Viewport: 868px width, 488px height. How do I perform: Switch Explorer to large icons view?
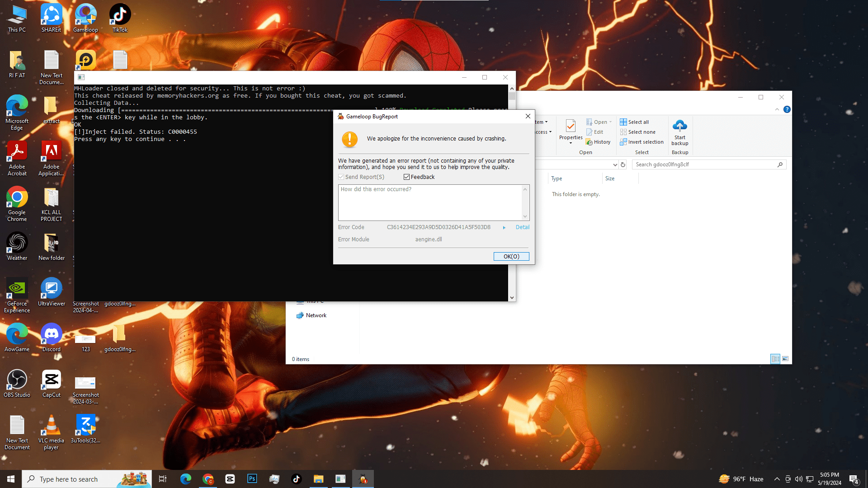pyautogui.click(x=785, y=359)
